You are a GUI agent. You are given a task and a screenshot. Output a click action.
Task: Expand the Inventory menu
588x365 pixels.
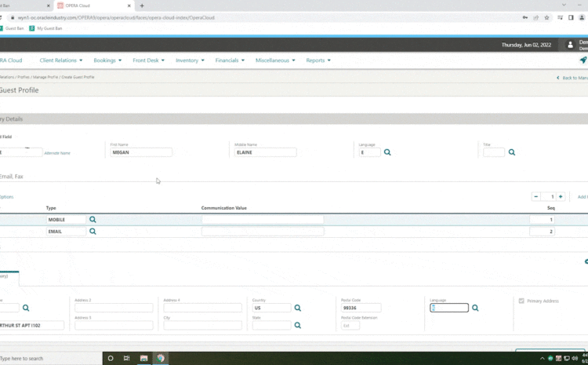[190, 60]
